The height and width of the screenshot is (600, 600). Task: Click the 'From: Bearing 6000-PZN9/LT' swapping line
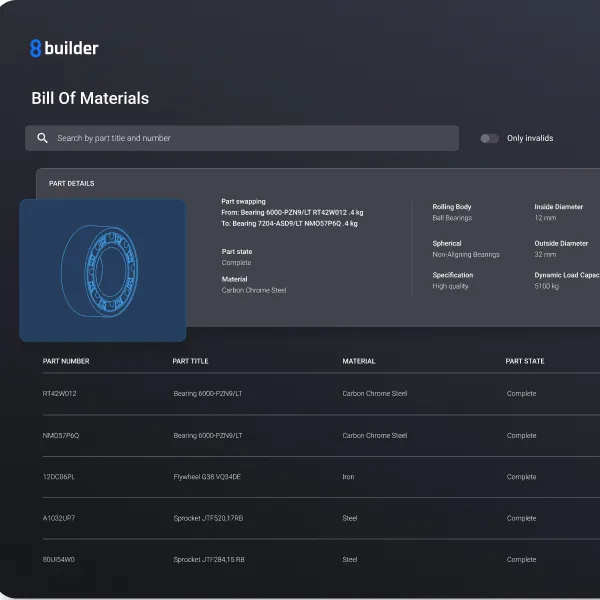[292, 212]
